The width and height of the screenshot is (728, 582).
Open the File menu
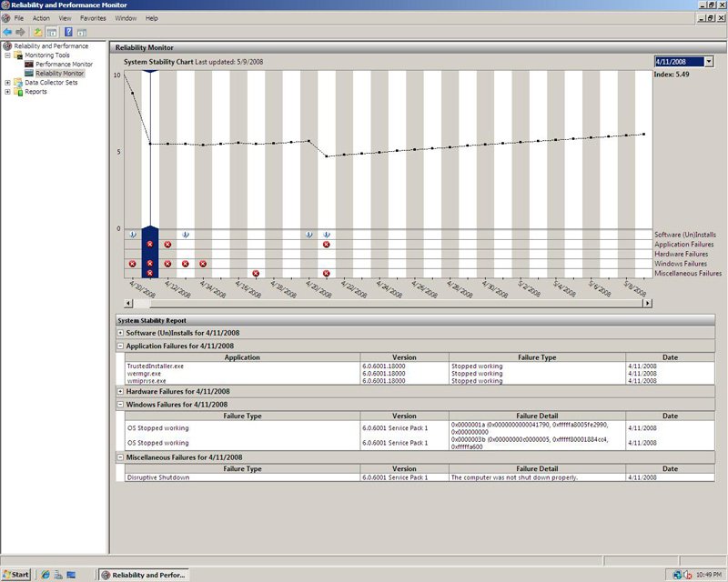tap(18, 18)
